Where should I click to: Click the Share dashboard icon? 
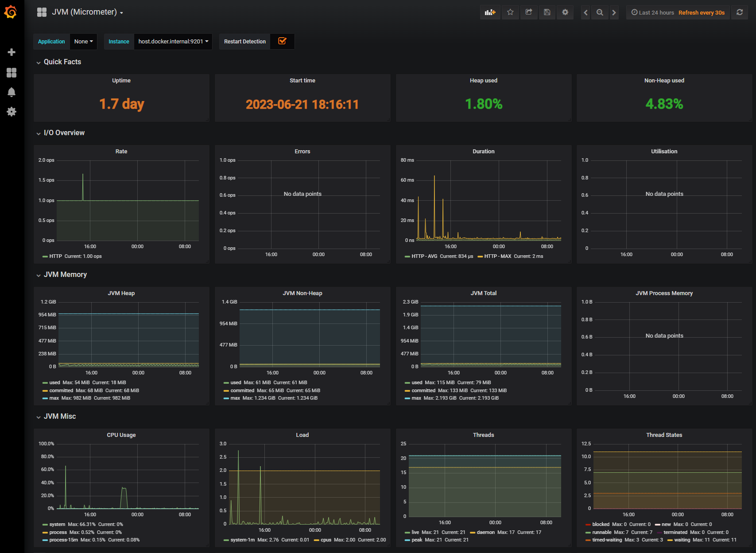coord(529,12)
